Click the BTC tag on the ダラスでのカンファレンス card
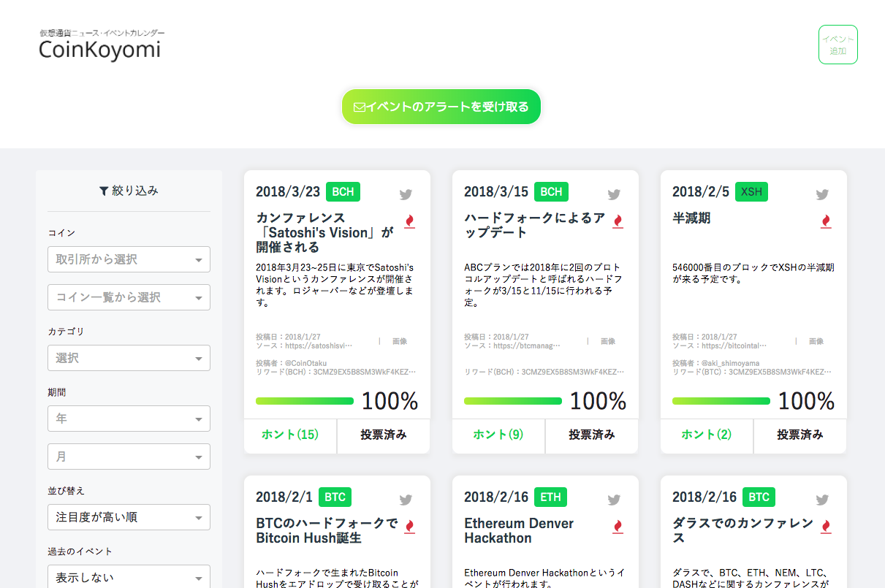 (759, 497)
